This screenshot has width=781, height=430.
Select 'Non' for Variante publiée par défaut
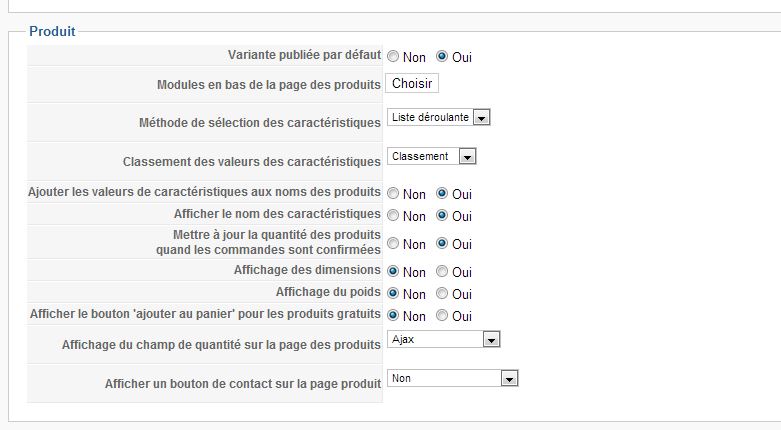coord(393,57)
